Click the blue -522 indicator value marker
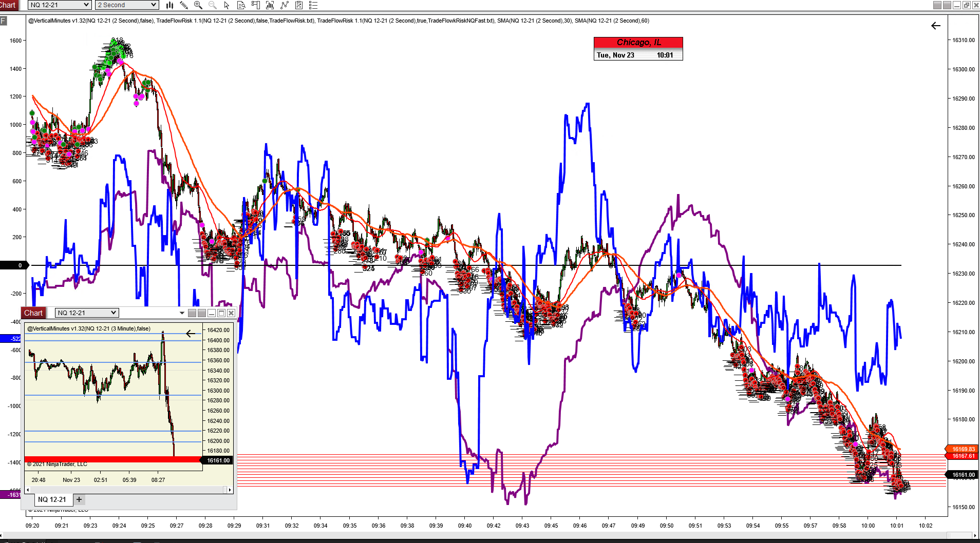This screenshot has width=980, height=543. [x=11, y=339]
